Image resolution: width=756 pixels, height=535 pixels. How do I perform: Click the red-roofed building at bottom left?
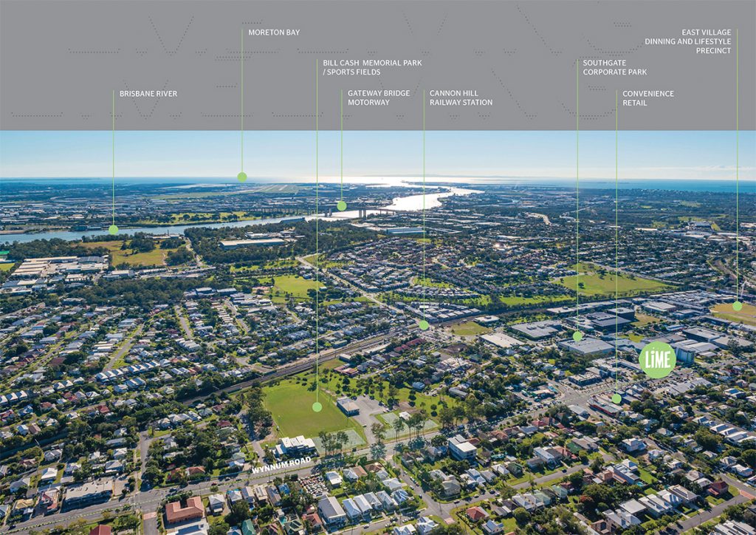click(x=183, y=509)
